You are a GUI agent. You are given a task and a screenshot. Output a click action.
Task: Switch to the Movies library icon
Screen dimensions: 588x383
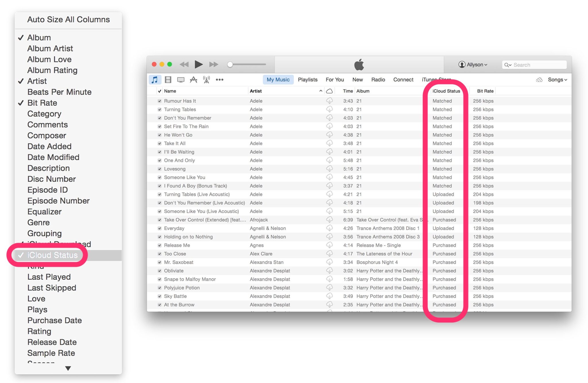[x=168, y=79]
